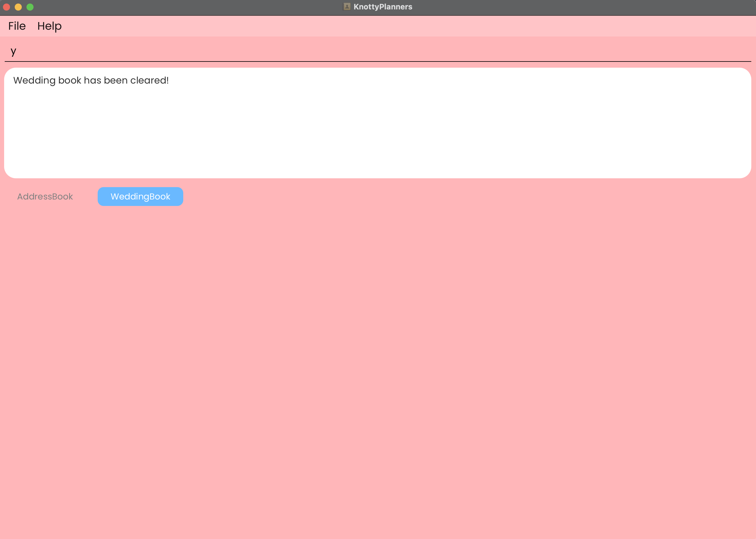
Task: Click the KnottyPlanners title bar icon
Action: (347, 7)
